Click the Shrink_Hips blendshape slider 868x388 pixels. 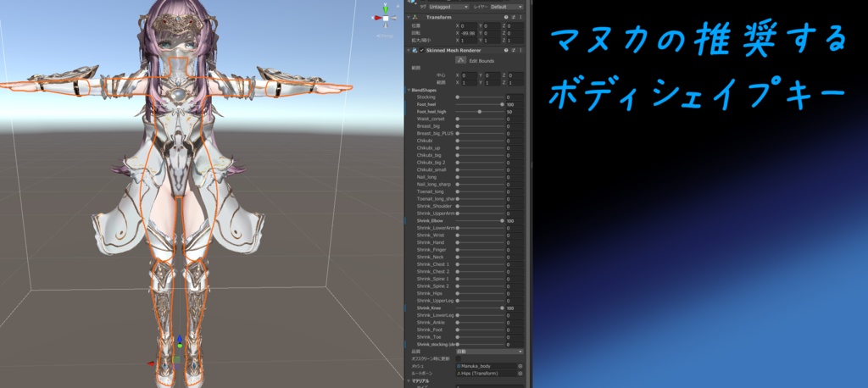pos(480,293)
